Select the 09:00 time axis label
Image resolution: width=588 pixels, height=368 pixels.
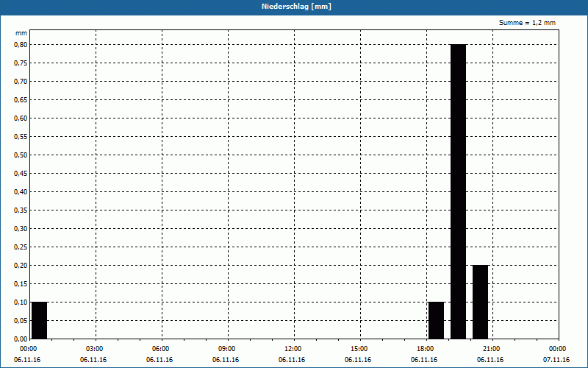(x=227, y=349)
